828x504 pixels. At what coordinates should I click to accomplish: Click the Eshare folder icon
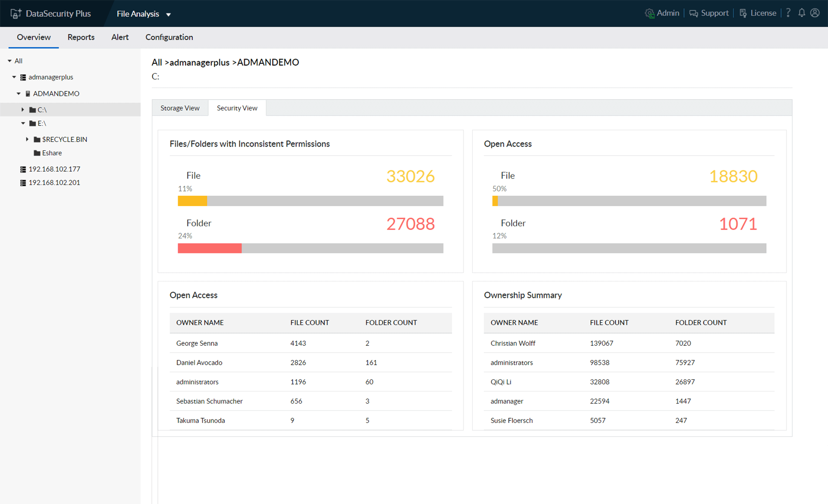pyautogui.click(x=37, y=153)
